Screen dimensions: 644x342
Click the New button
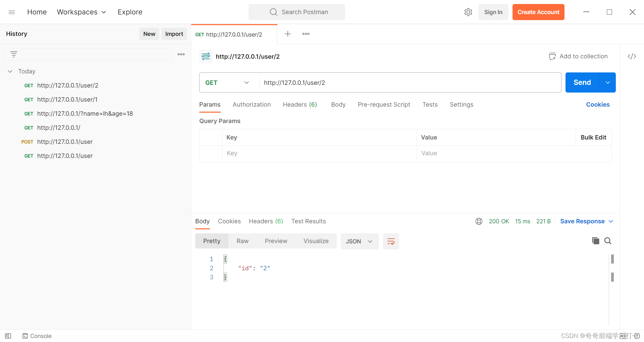point(149,34)
